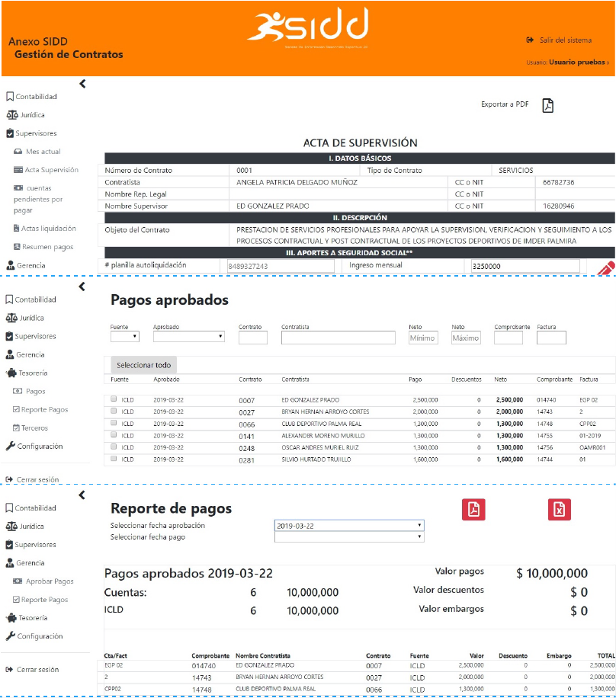The width and height of the screenshot is (616, 698).
Task: Select the CLUB DEPORTIVO PALMA REAL row checkbox
Action: [114, 423]
